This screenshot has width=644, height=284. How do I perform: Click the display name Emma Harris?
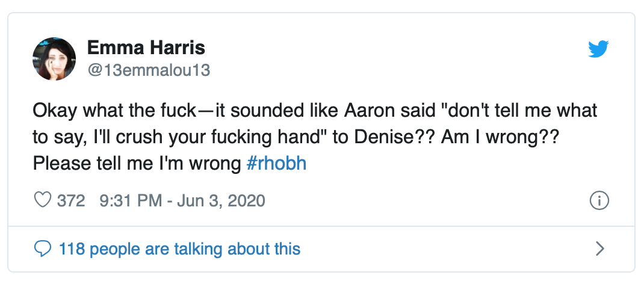click(x=146, y=48)
